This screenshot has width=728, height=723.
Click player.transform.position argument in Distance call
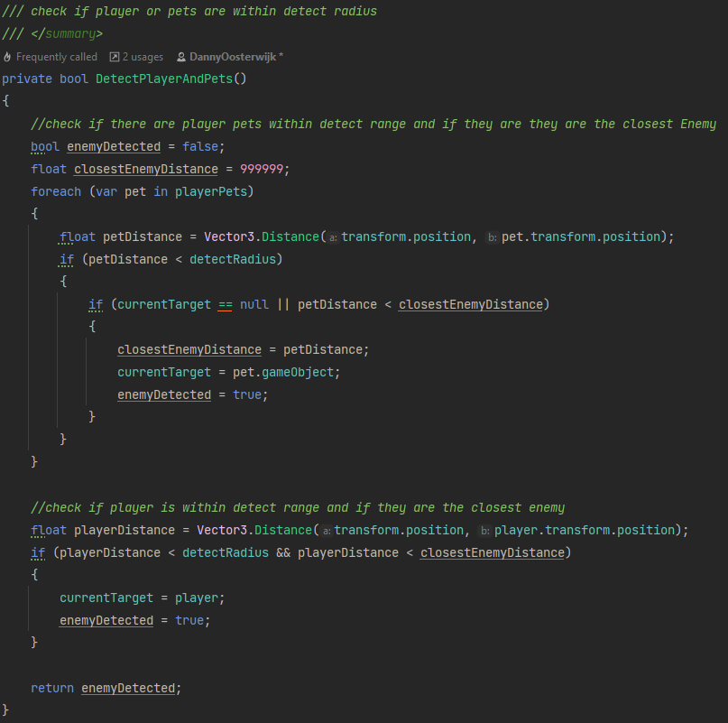585,530
